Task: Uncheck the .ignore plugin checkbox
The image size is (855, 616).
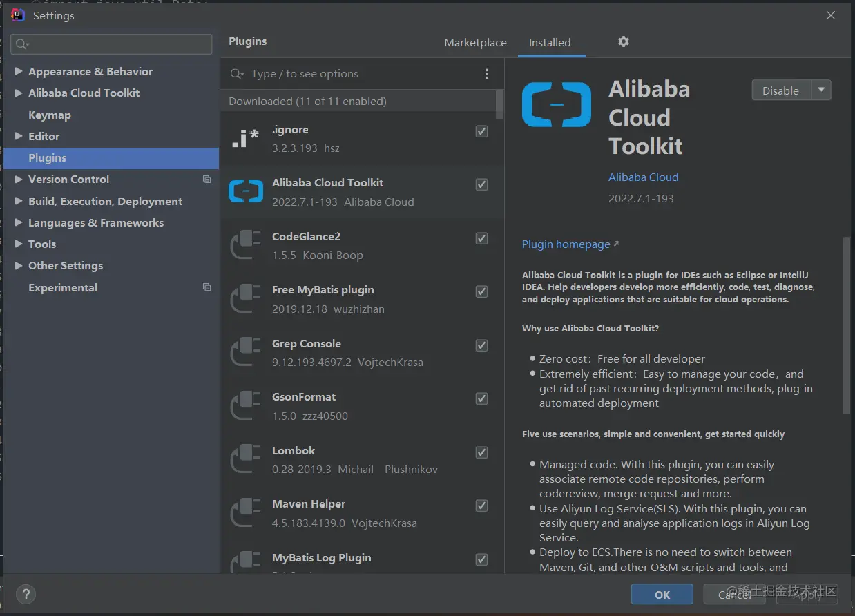Action: click(x=482, y=131)
